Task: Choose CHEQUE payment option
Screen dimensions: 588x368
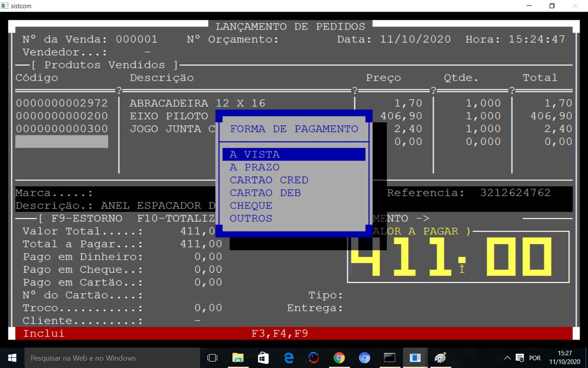Action: pos(251,205)
